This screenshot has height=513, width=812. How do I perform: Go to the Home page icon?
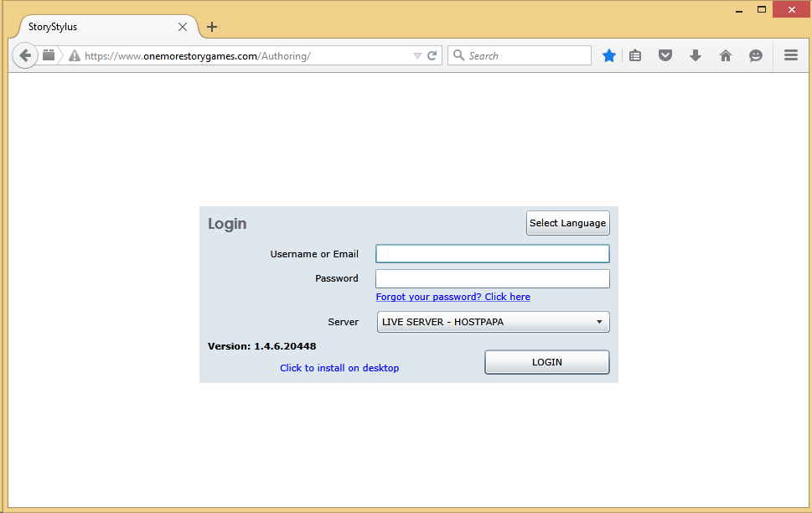pos(726,55)
